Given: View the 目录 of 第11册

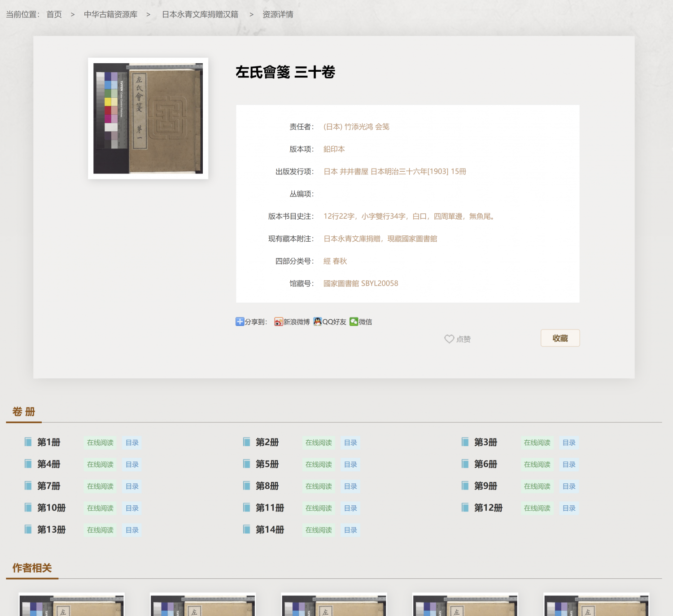Looking at the screenshot, I should [350, 508].
